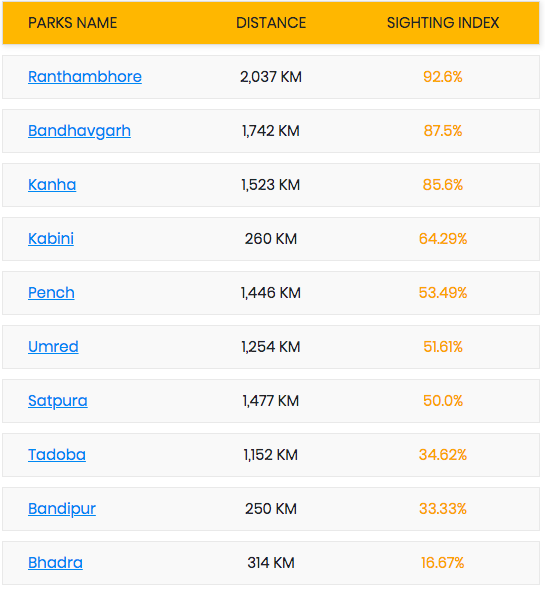The height and width of the screenshot is (594, 545).
Task: Click the 260 KM distance for Kabini
Action: tap(271, 239)
